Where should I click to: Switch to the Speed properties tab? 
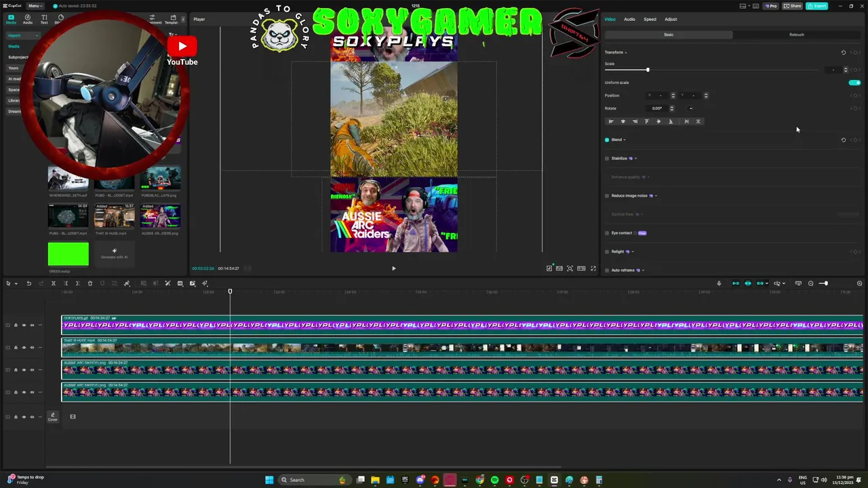[x=650, y=19]
